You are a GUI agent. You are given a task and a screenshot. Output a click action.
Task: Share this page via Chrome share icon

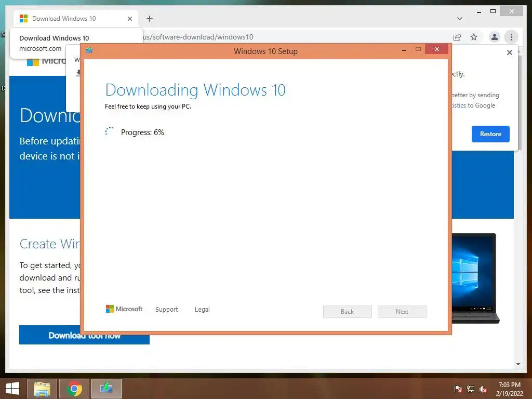pos(457,37)
